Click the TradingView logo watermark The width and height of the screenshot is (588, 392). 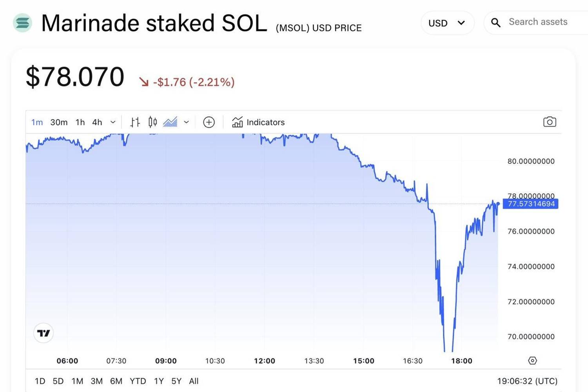[x=43, y=333]
